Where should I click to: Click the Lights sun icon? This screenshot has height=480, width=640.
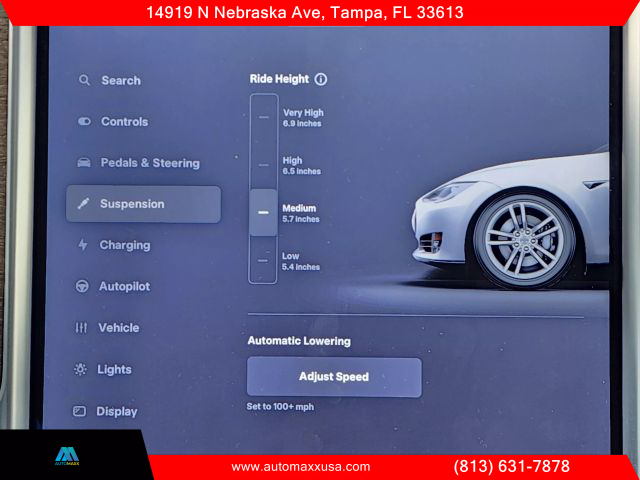[80, 370]
